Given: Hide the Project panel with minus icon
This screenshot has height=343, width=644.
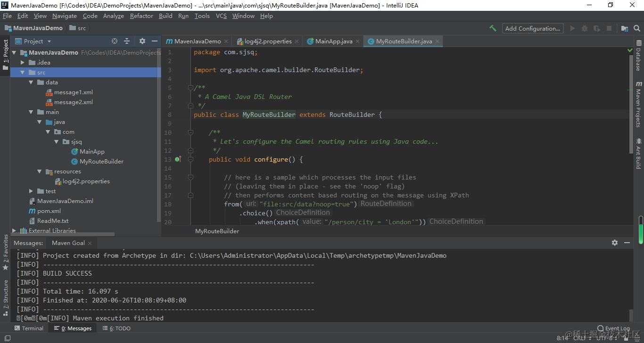Looking at the screenshot, I should [155, 41].
